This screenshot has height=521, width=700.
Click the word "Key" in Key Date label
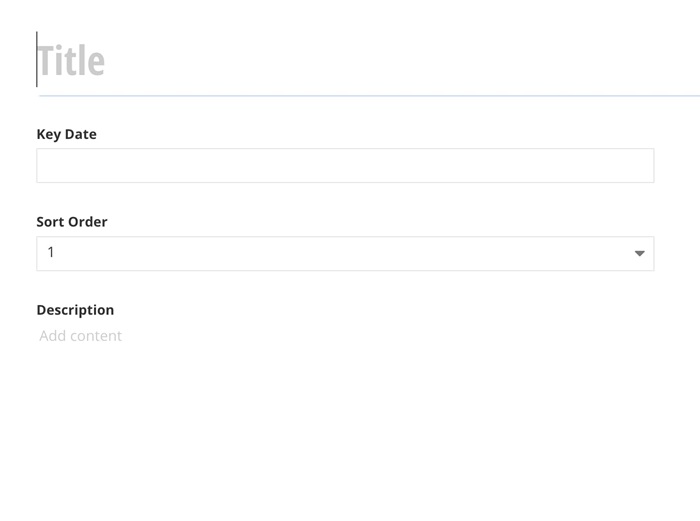tap(48, 134)
